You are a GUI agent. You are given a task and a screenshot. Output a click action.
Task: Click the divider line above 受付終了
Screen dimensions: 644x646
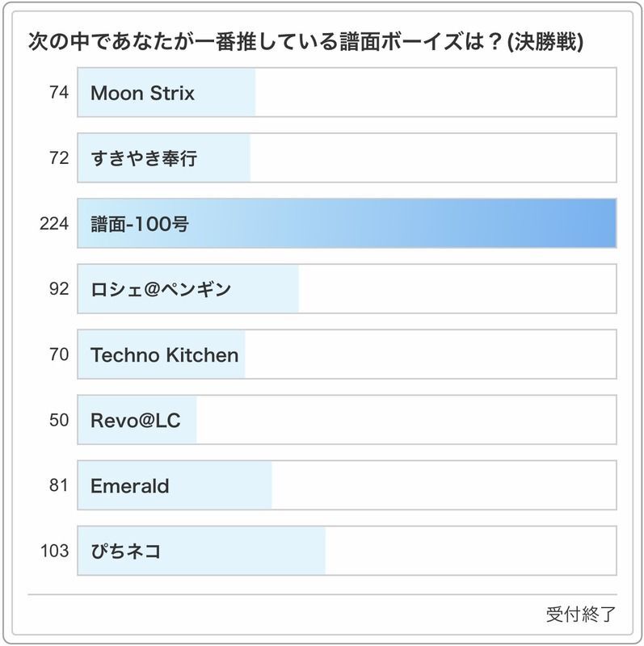tap(322, 595)
